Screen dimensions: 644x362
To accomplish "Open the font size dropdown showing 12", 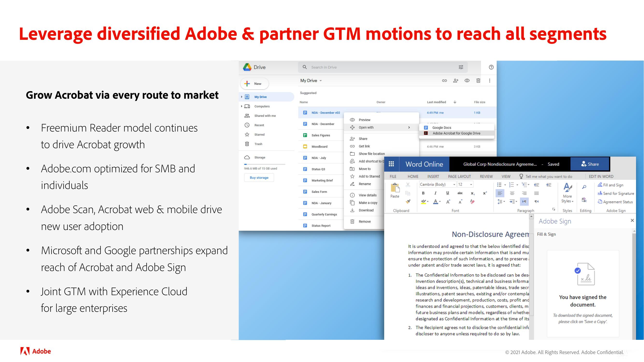I will coord(471,185).
